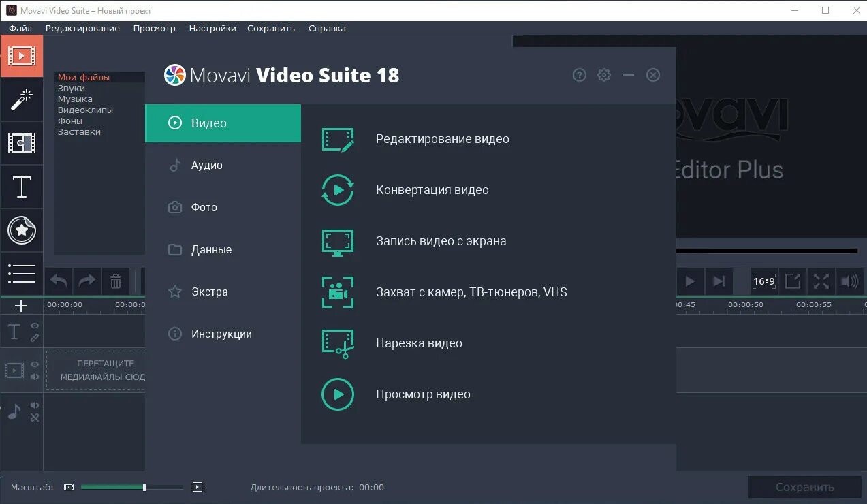Screen dimensions: 867x504
Task: Open the 16:9 aspect ratio selector
Action: pyautogui.click(x=764, y=281)
